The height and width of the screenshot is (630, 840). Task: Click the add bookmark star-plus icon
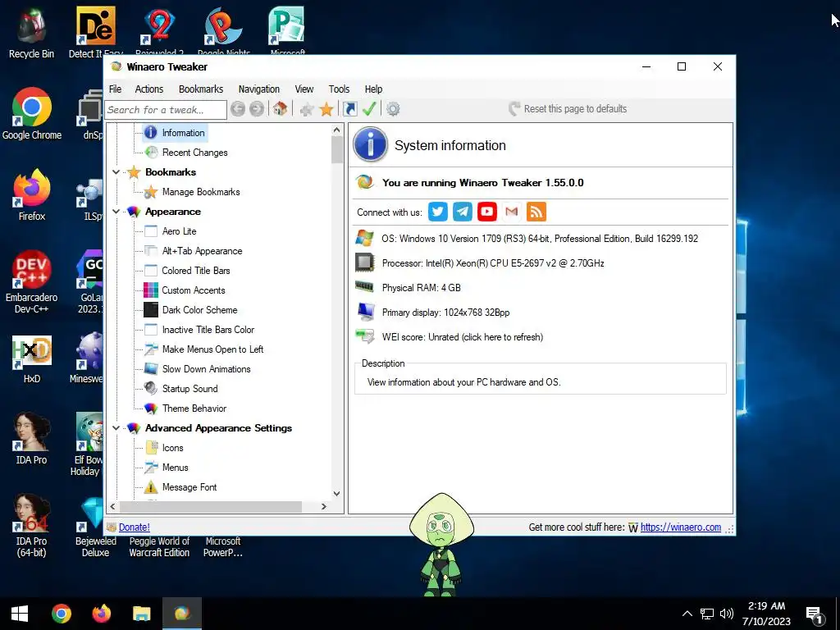(x=307, y=110)
